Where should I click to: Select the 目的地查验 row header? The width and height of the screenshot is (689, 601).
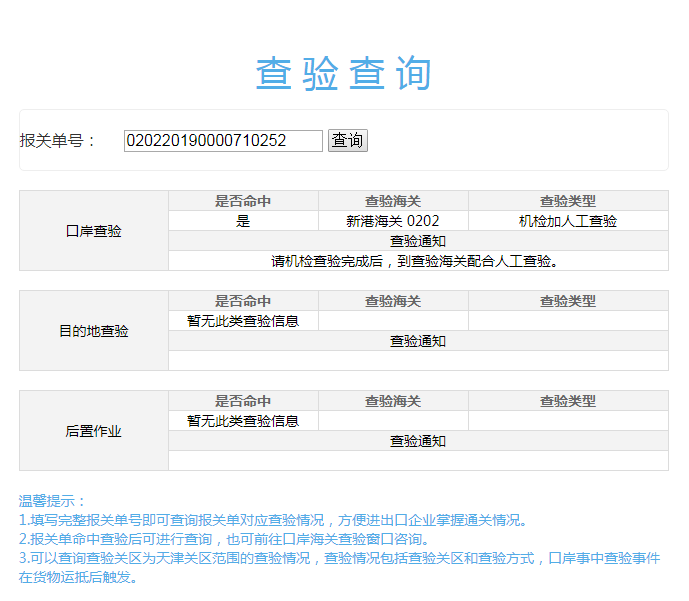[94, 330]
